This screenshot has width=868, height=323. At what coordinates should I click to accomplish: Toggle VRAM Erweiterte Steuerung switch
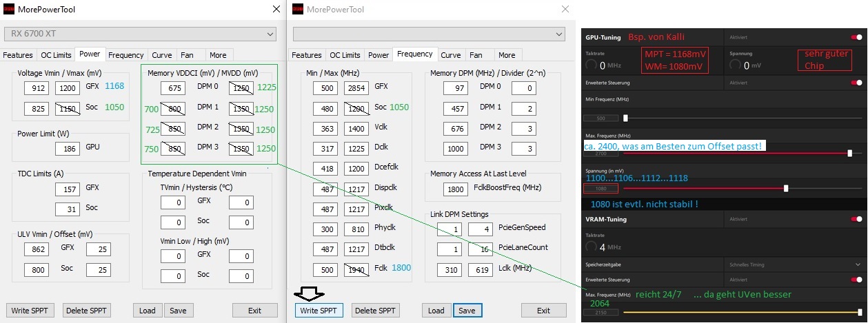856,280
